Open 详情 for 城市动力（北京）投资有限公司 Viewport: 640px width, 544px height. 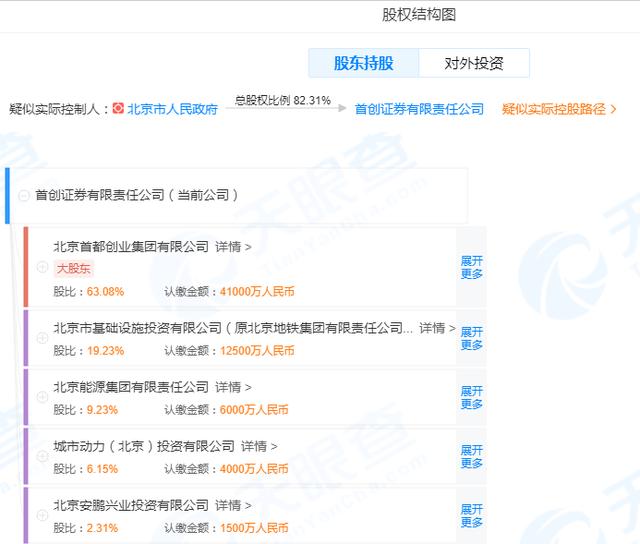point(259,446)
